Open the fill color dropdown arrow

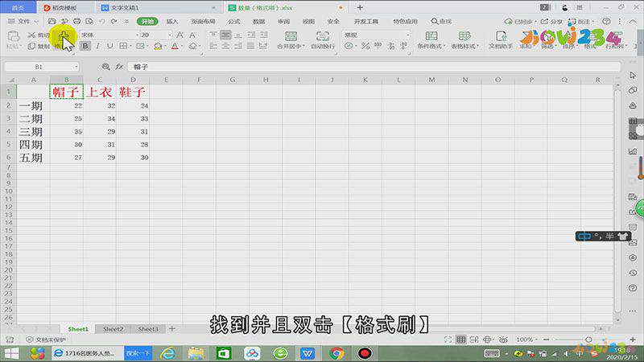(165, 47)
